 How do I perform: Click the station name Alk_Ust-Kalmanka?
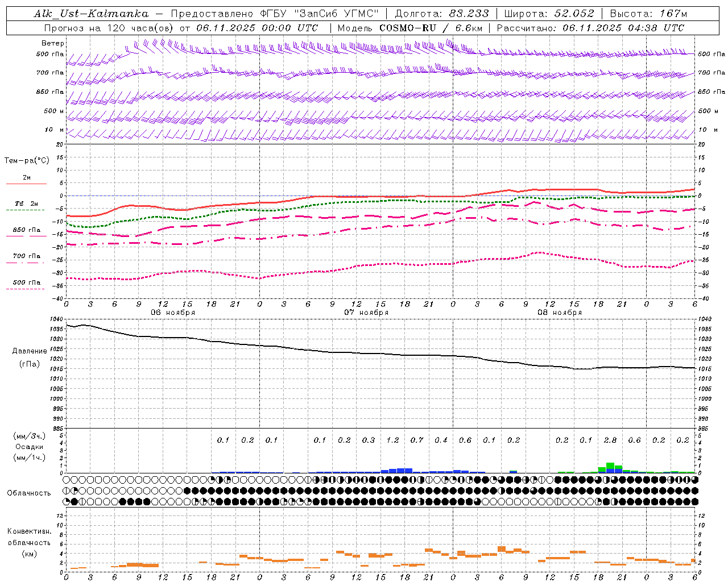[x=91, y=14]
